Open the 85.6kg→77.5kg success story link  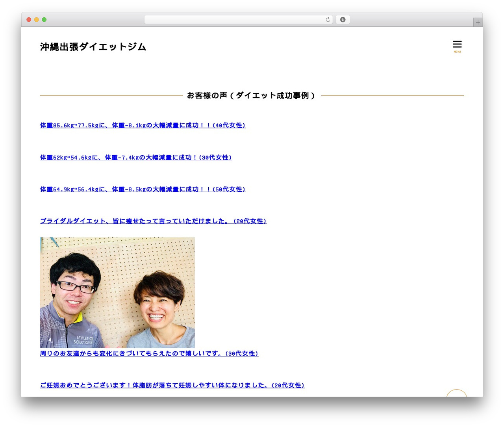pos(143,125)
